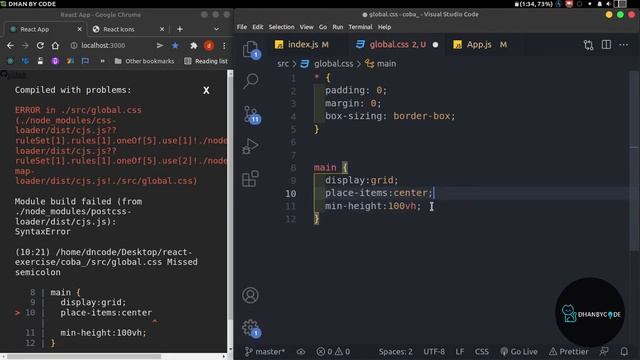Screen dimensions: 640x360
Task: Open a new Chrome tab
Action: (180, 29)
